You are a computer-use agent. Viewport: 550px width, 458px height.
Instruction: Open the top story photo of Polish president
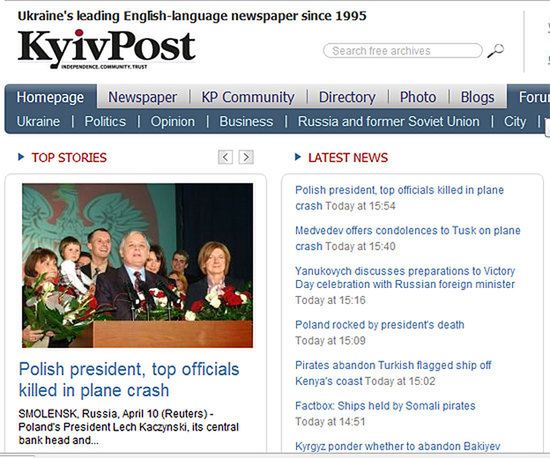click(138, 265)
